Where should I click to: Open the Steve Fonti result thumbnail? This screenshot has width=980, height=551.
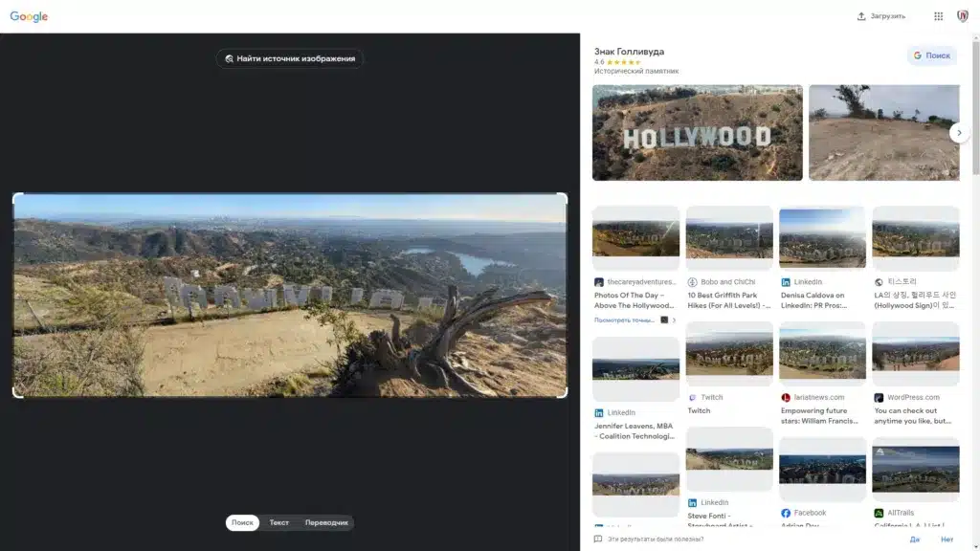point(729,459)
